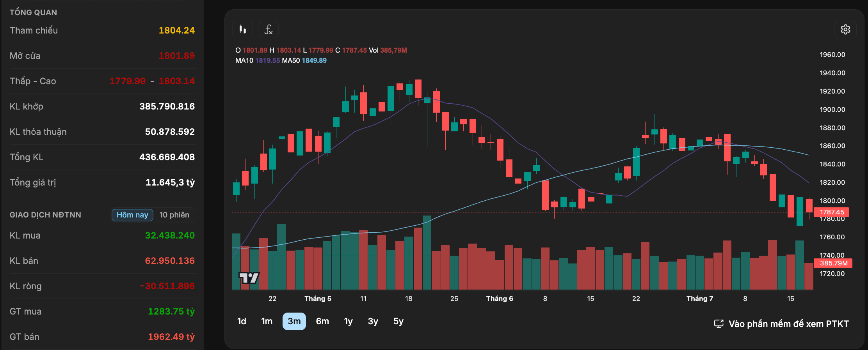
Task: Click the MA10 indicator legend value
Action: pos(267,60)
